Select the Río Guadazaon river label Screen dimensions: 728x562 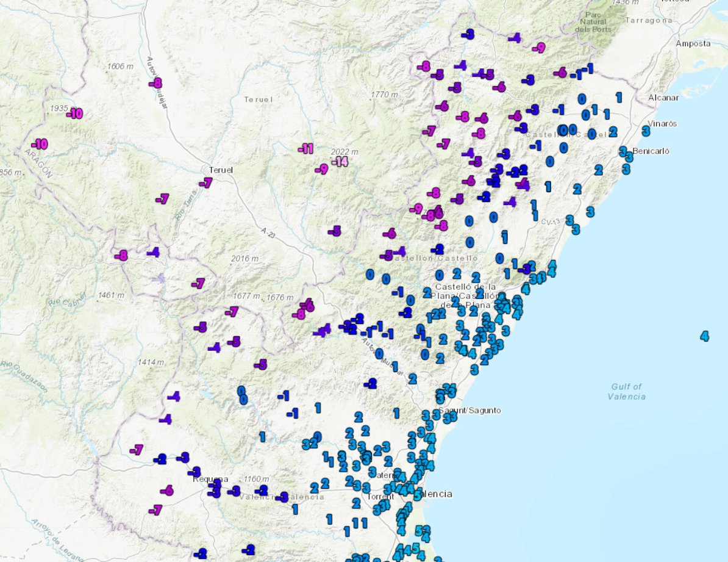[24, 376]
